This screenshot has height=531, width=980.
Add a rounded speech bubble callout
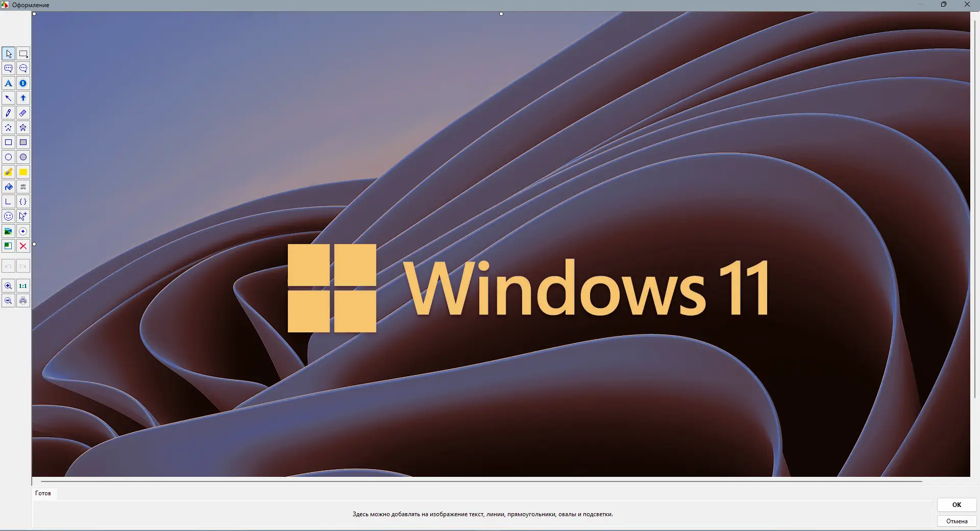point(23,68)
